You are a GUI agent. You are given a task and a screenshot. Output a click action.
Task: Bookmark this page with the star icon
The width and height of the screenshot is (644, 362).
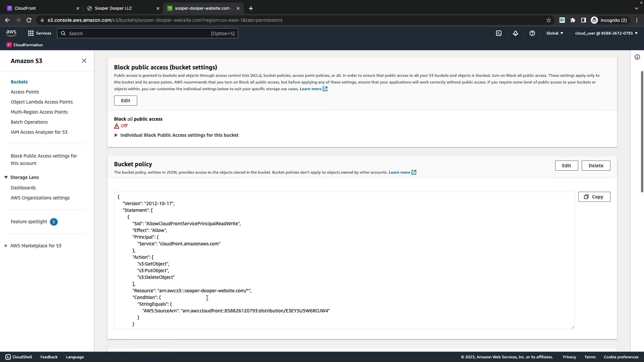coord(549,20)
